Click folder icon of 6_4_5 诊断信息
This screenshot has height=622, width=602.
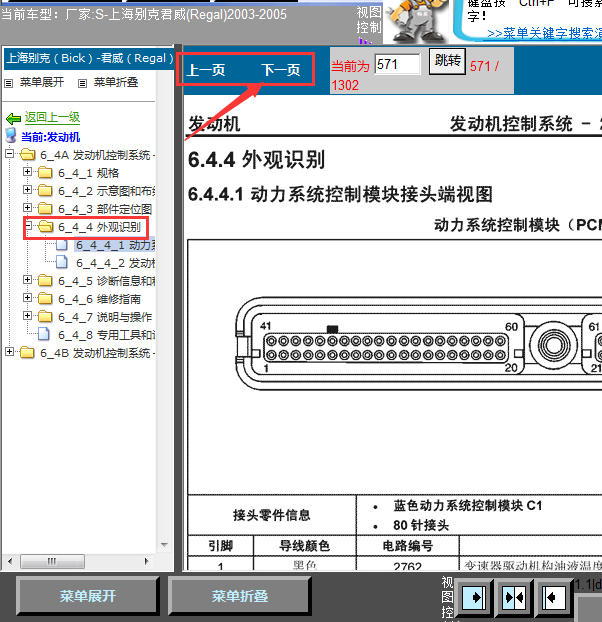click(45, 281)
